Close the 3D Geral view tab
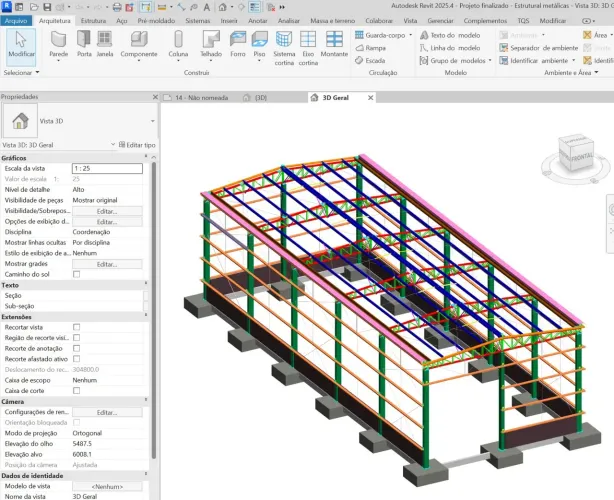The height and width of the screenshot is (500, 614). coord(370,97)
